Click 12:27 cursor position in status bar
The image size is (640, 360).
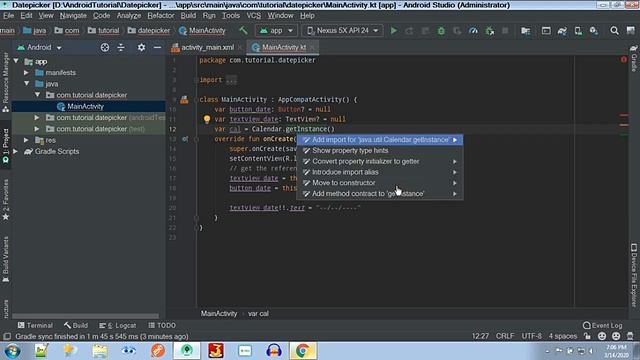480,336
